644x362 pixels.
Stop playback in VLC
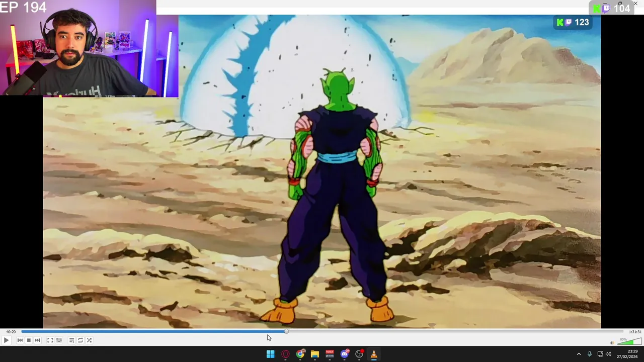tap(29, 340)
